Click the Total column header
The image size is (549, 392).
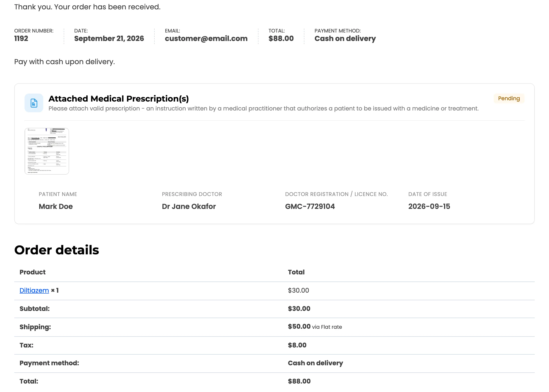[296, 272]
